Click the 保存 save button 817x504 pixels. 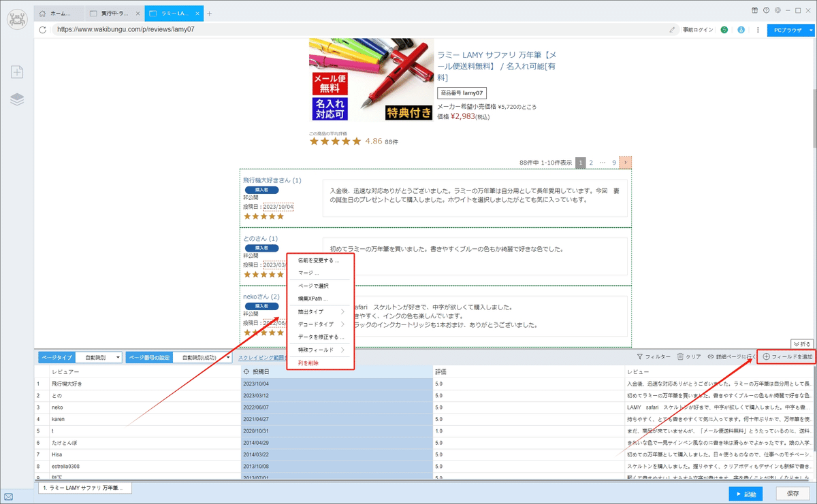[x=792, y=494]
